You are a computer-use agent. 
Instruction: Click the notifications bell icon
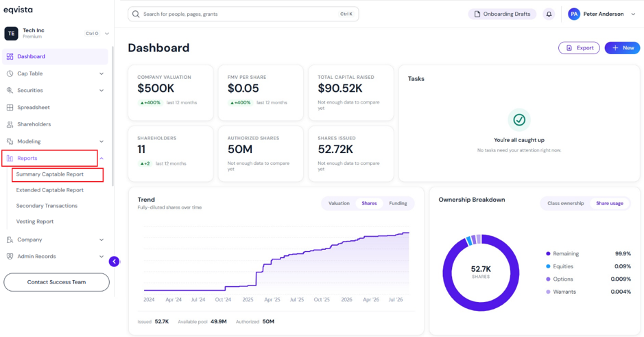(x=549, y=14)
